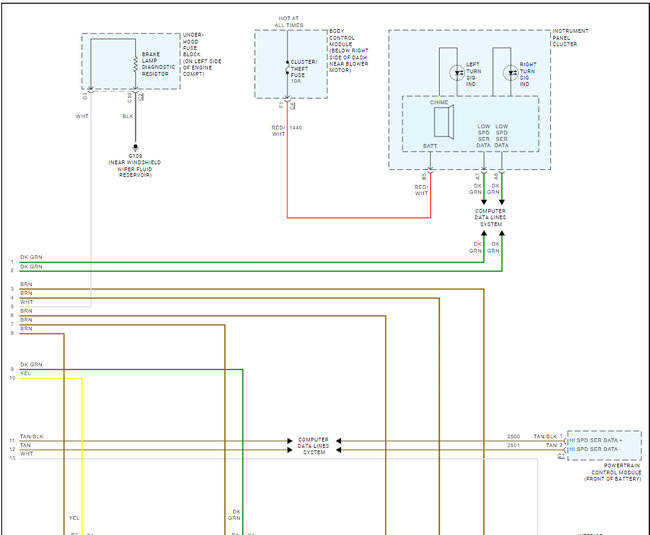Click the brake lamp diagnostic resistor symbol
Screen dimensions: 650x535
coord(136,64)
